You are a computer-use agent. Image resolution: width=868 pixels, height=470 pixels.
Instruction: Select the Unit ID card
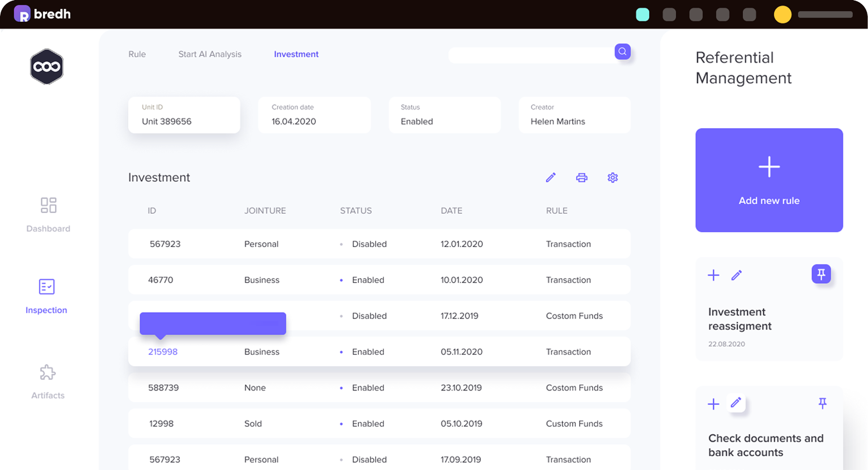184,115
